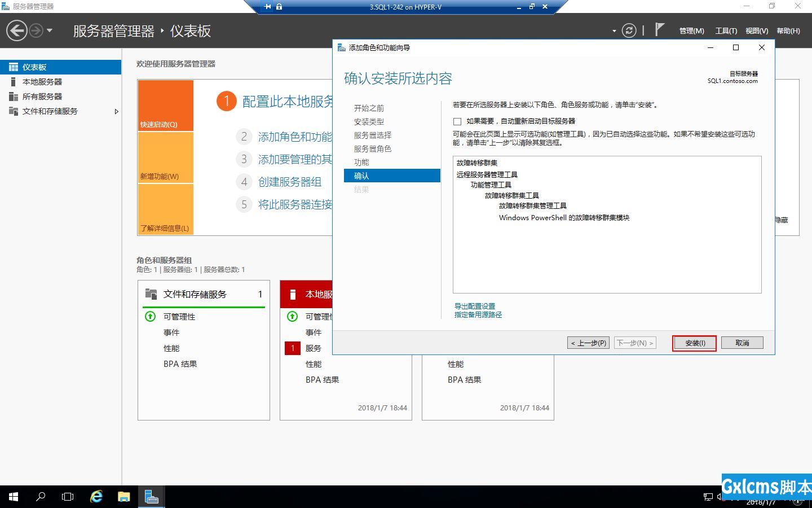
Task: Enable automatic restart of target server checkbox
Action: [x=457, y=121]
